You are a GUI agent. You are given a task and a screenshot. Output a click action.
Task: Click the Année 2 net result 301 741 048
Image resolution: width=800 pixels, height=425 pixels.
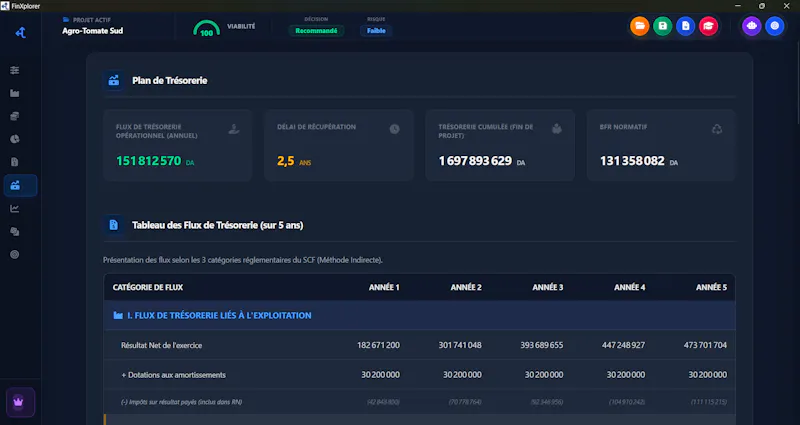point(460,345)
